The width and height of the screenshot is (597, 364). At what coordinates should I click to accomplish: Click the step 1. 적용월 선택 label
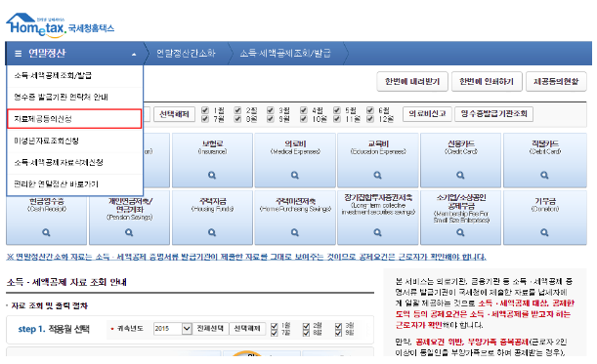54,330
